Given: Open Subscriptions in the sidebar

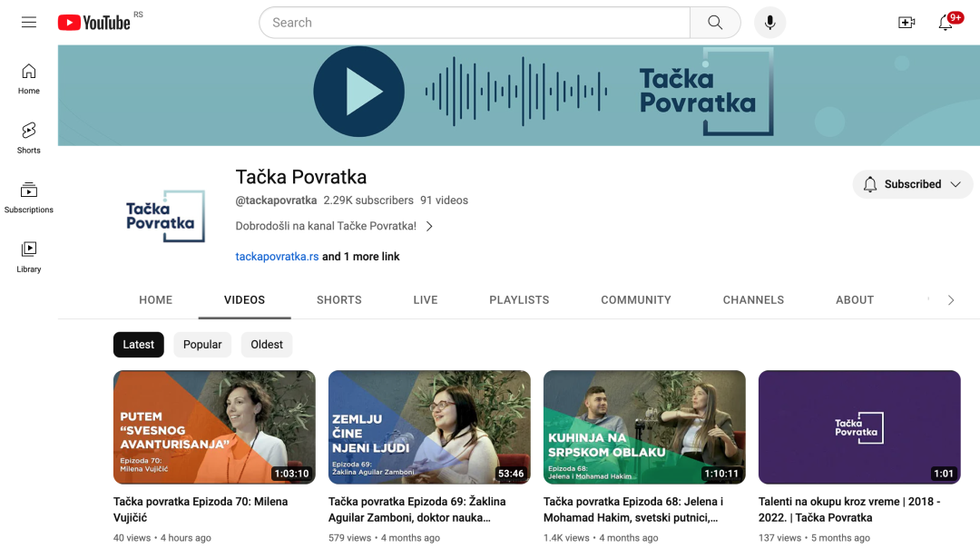Looking at the screenshot, I should point(29,198).
